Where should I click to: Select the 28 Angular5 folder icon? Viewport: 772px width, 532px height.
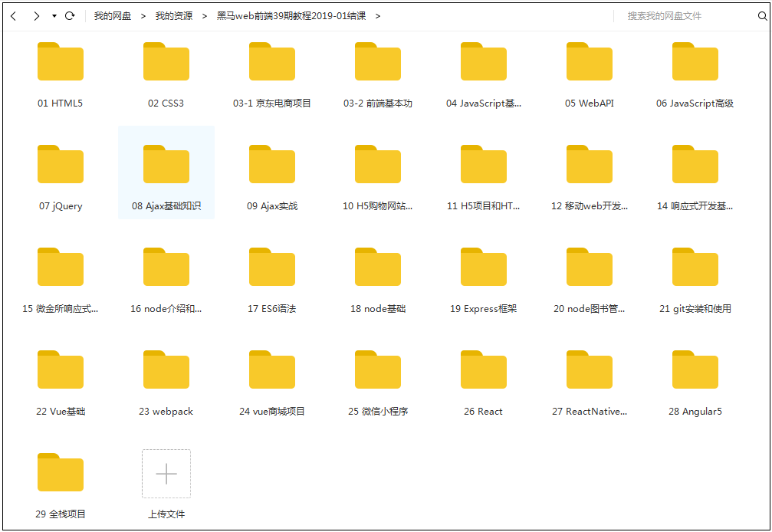coord(695,369)
